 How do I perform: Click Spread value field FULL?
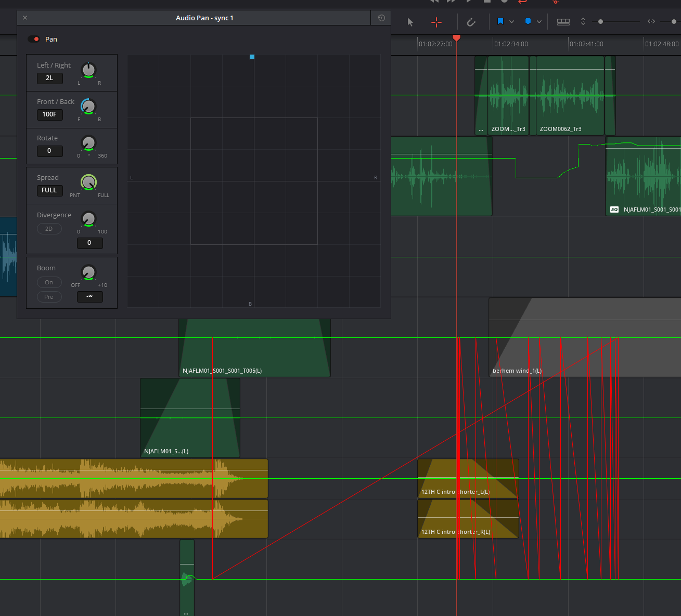point(50,190)
